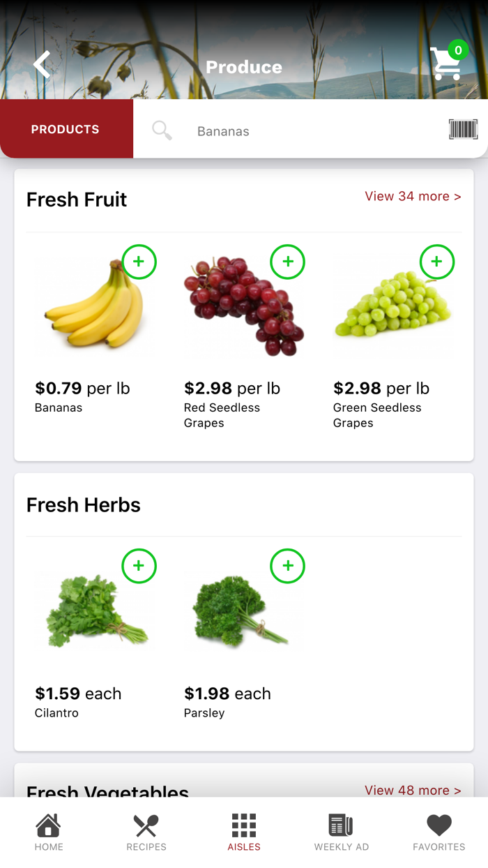Click the search magnifying glass icon
Screen dimensions: 488x868
(161, 129)
